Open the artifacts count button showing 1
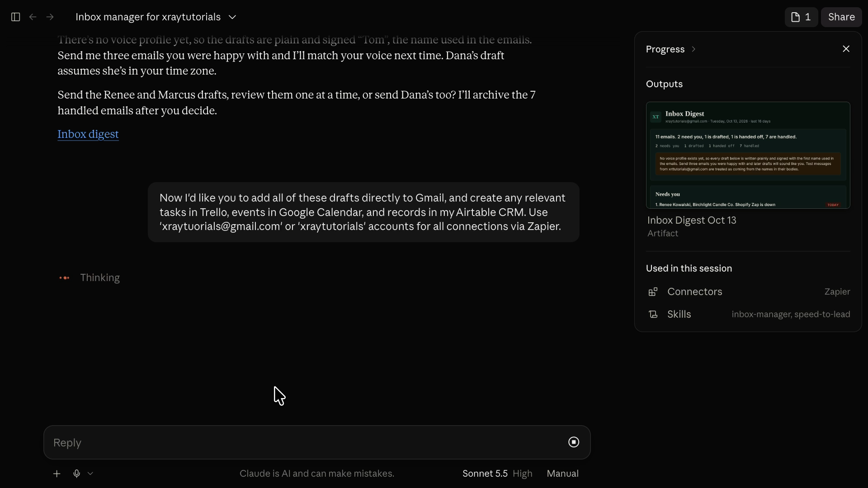868x488 pixels. click(801, 17)
